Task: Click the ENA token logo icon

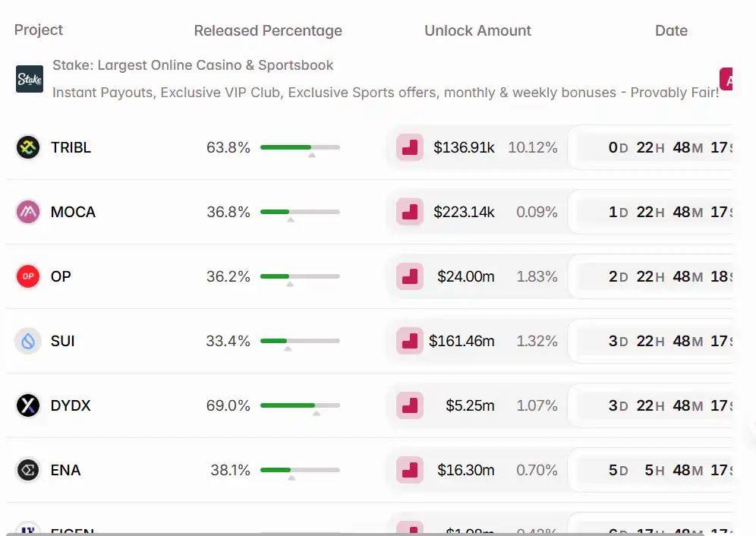Action: pyautogui.click(x=28, y=470)
